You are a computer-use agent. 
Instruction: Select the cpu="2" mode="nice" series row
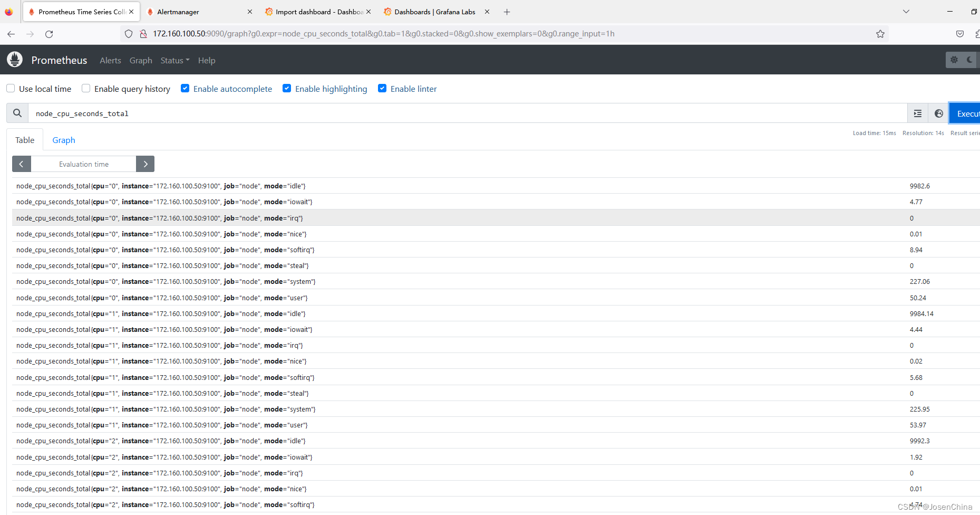[496, 489]
